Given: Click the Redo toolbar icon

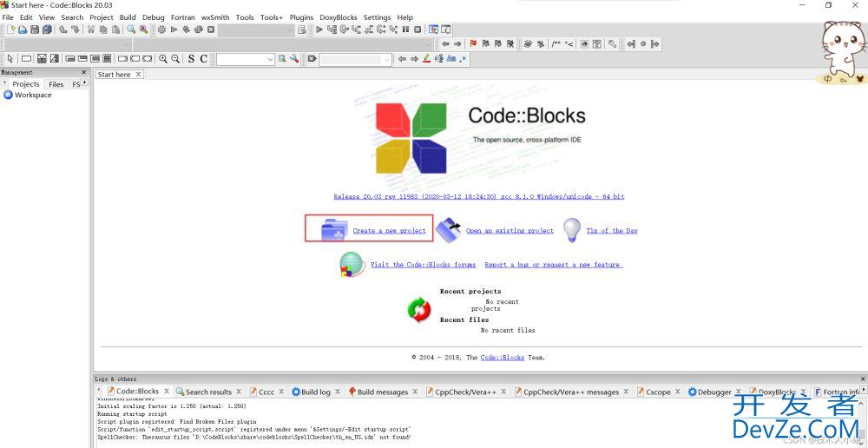Looking at the screenshot, I should click(75, 30).
